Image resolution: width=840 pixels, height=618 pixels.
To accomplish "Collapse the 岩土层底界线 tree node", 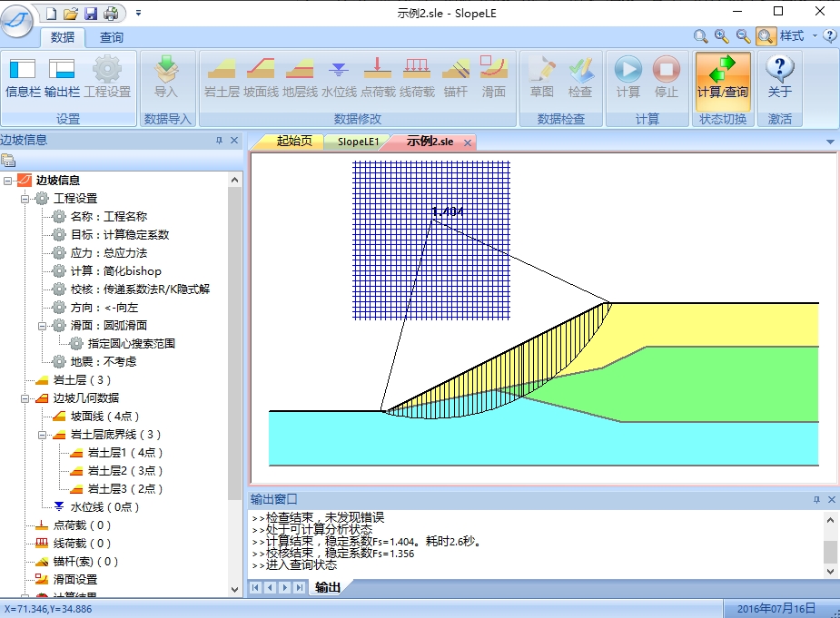I will coord(43,435).
